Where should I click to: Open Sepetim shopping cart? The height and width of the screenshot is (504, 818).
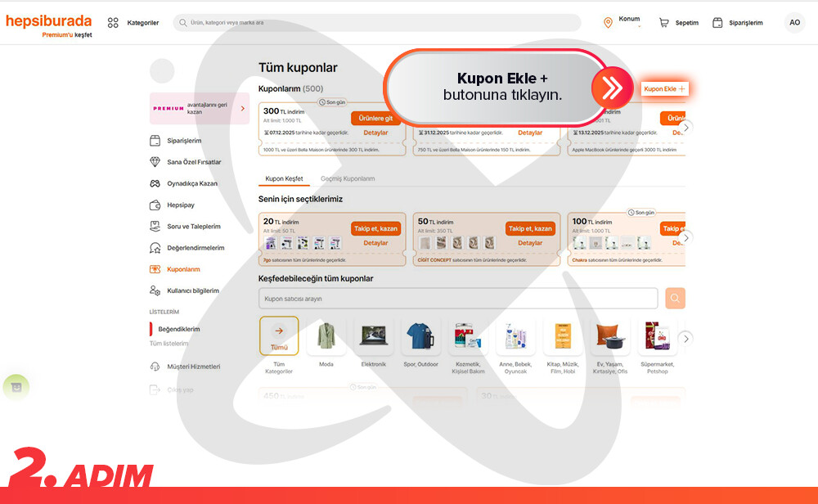click(679, 23)
